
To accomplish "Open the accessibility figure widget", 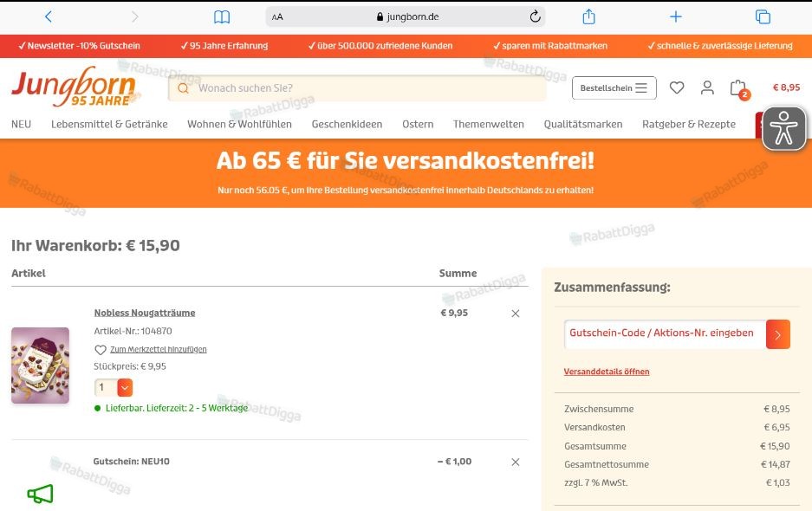I will coord(783,128).
